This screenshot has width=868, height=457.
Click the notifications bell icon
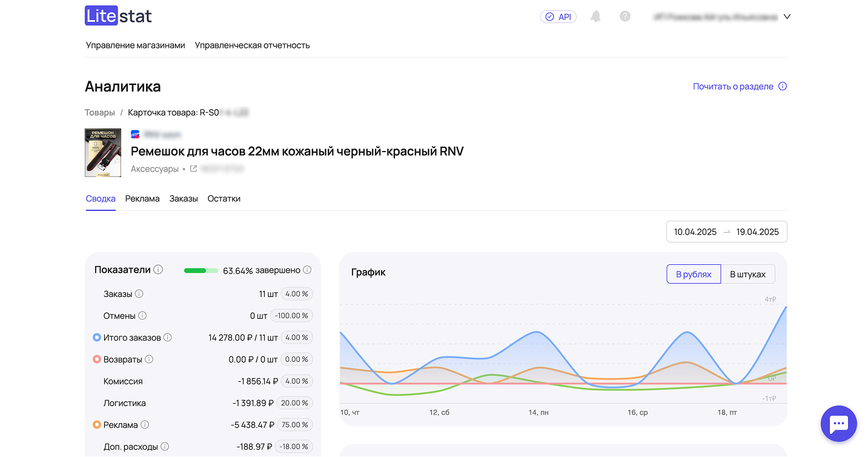[x=595, y=16]
